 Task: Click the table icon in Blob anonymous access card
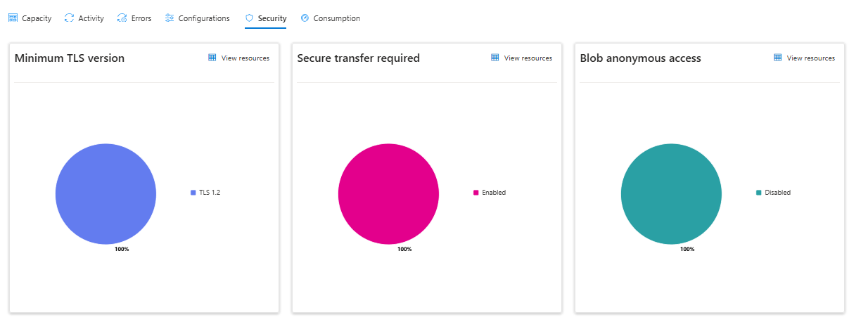[x=778, y=58]
